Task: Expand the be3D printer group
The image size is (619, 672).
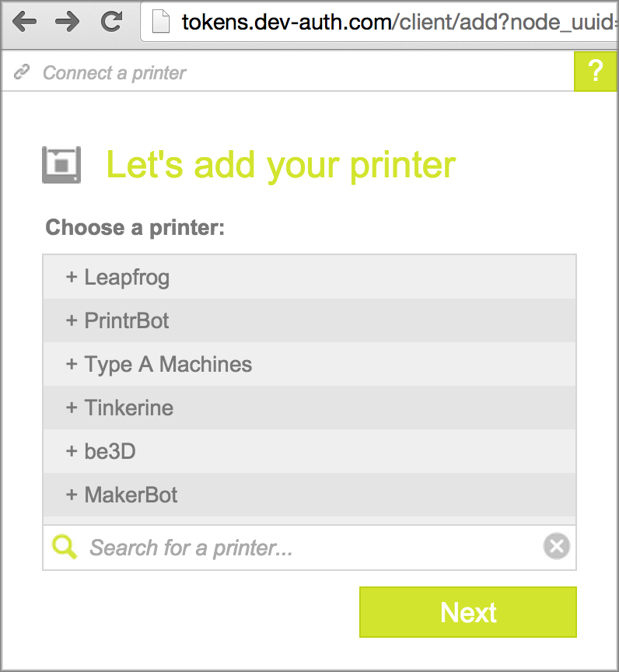Action: (x=101, y=451)
